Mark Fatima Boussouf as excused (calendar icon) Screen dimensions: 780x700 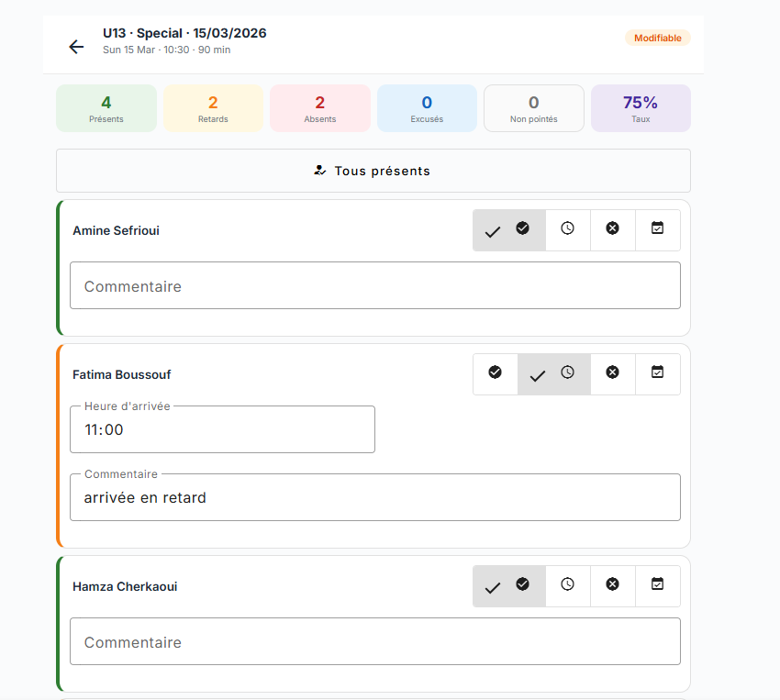657,373
